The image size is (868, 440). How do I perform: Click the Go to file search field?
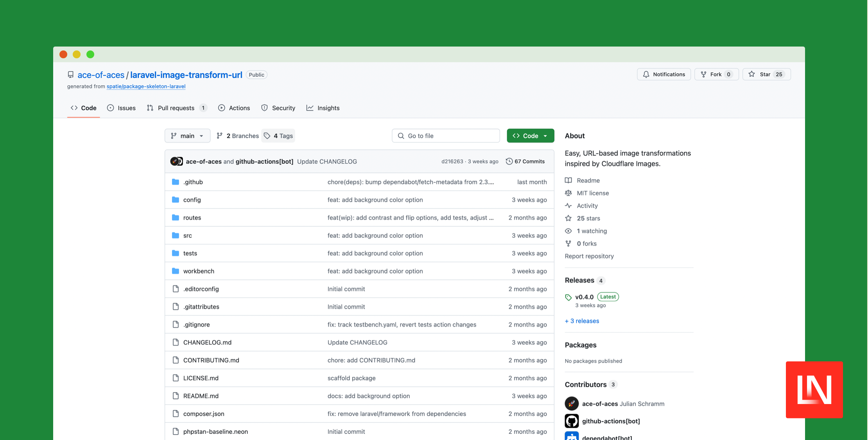click(x=446, y=136)
